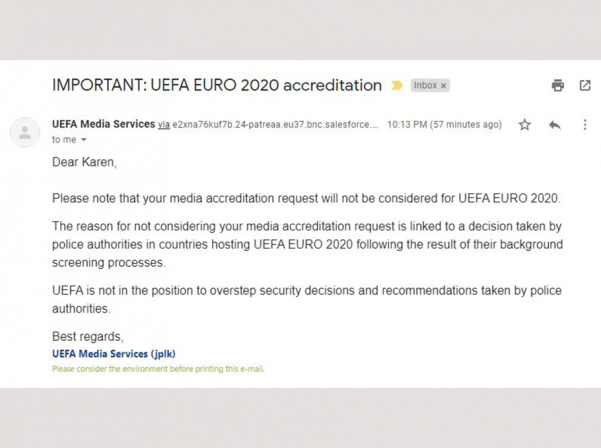Image resolution: width=601 pixels, height=448 pixels.
Task: Click the 'via' underlined text
Action: pos(164,125)
